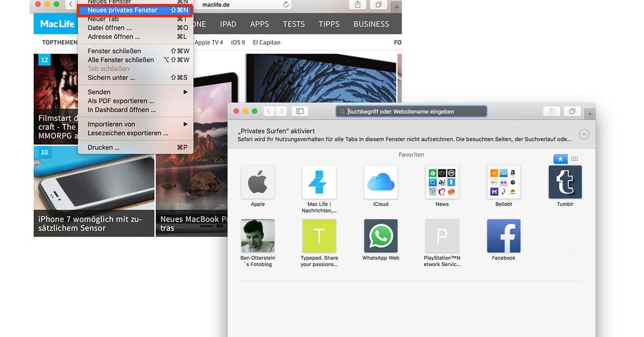The width and height of the screenshot is (644, 337).
Task: Click Share button in maclife.de window
Action: click(x=357, y=4)
